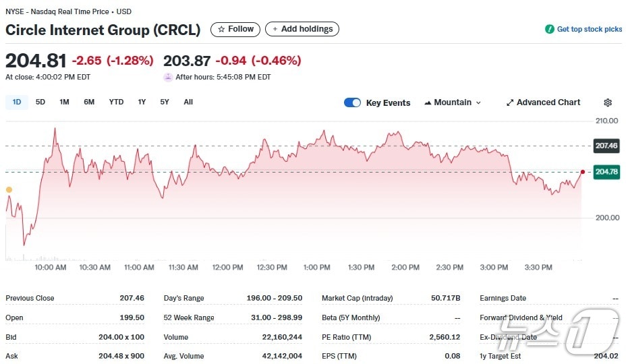Open chart settings gear icon

click(x=608, y=102)
